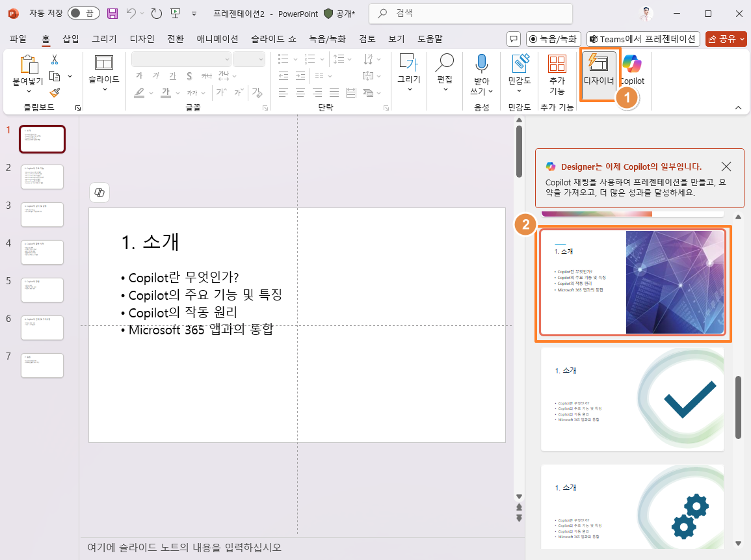Click the Increase indent icon

[300, 75]
